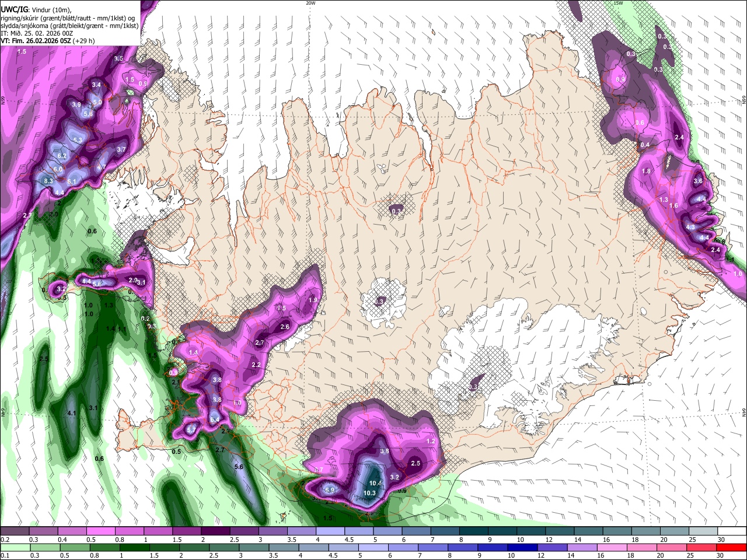Select the pale mint 0.1–0.3 rain legend swatch

[x=15, y=548]
